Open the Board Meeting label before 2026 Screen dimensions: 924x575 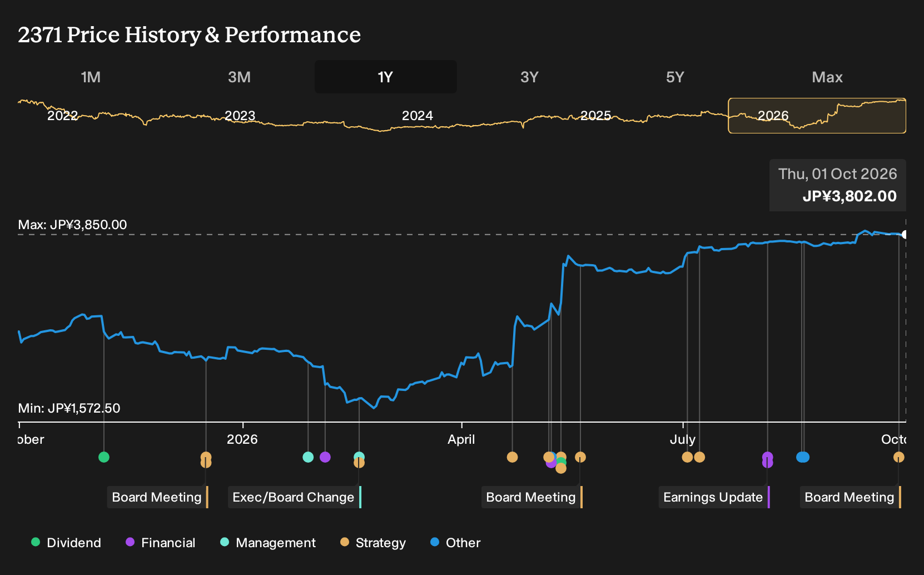[158, 497]
